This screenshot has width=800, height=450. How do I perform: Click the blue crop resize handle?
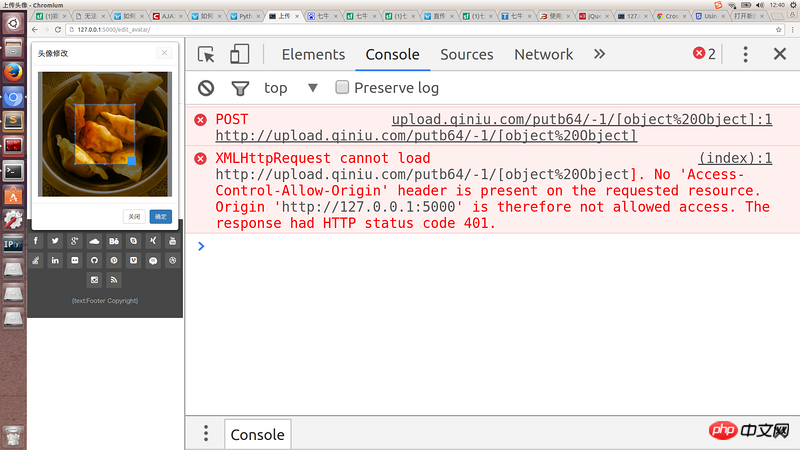[x=131, y=160]
